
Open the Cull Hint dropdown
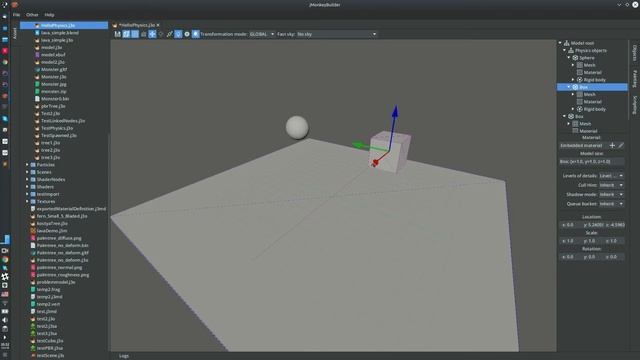[x=611, y=185]
